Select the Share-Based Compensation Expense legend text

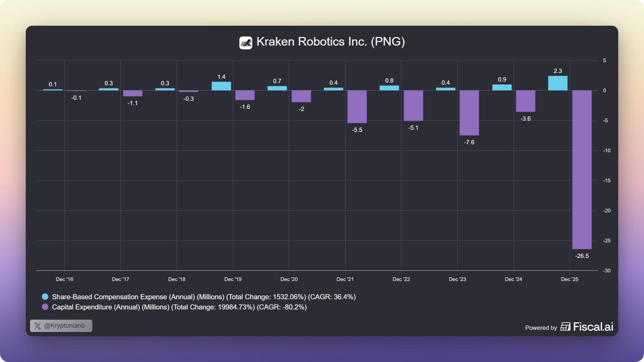[x=203, y=297]
